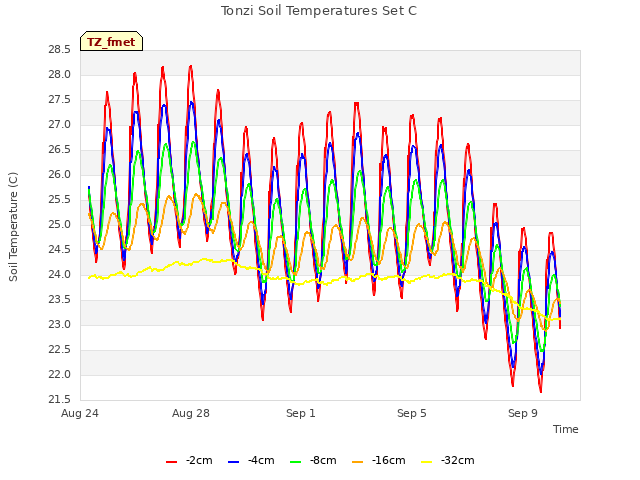Click the Sep 1 x-axis tick label

point(301,413)
